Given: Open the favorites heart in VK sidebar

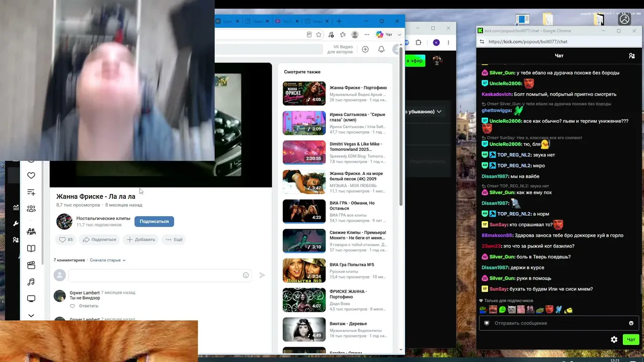Looking at the screenshot, I should (x=31, y=175).
